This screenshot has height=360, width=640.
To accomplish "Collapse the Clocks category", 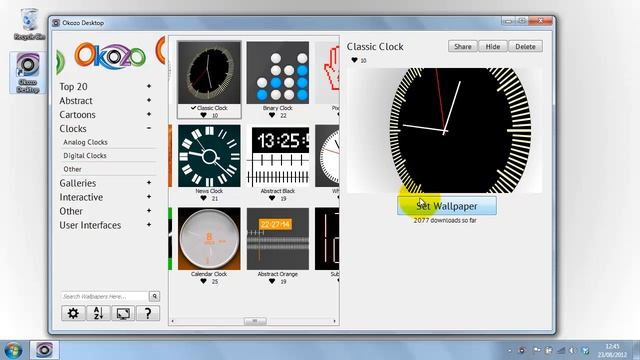I will click(149, 128).
